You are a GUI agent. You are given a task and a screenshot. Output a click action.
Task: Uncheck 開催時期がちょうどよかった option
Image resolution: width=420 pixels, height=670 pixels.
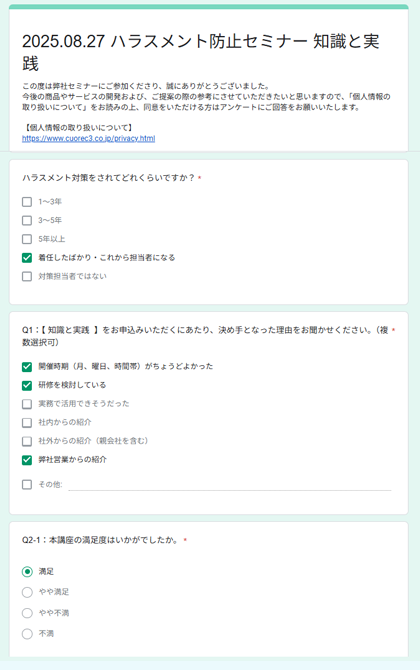pyautogui.click(x=27, y=367)
